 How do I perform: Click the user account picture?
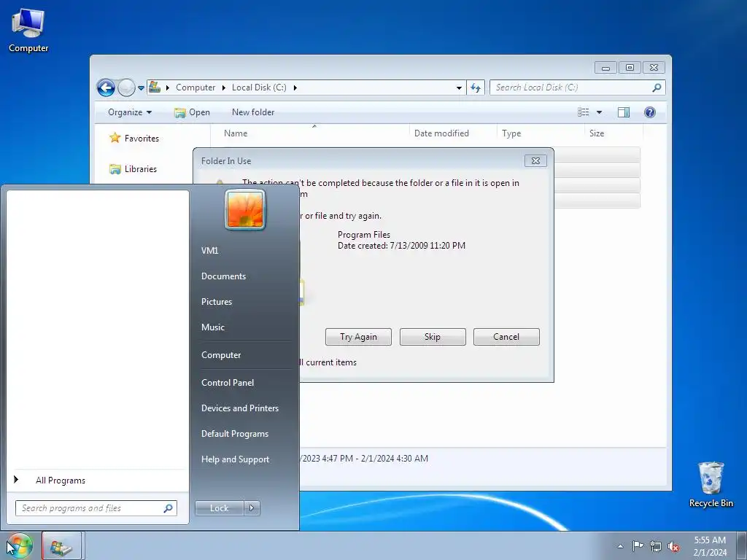tap(245, 209)
